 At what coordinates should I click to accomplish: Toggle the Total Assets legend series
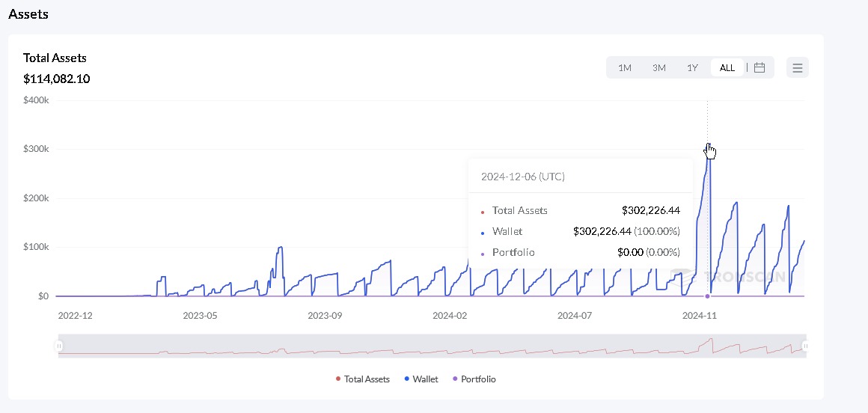pyautogui.click(x=364, y=379)
